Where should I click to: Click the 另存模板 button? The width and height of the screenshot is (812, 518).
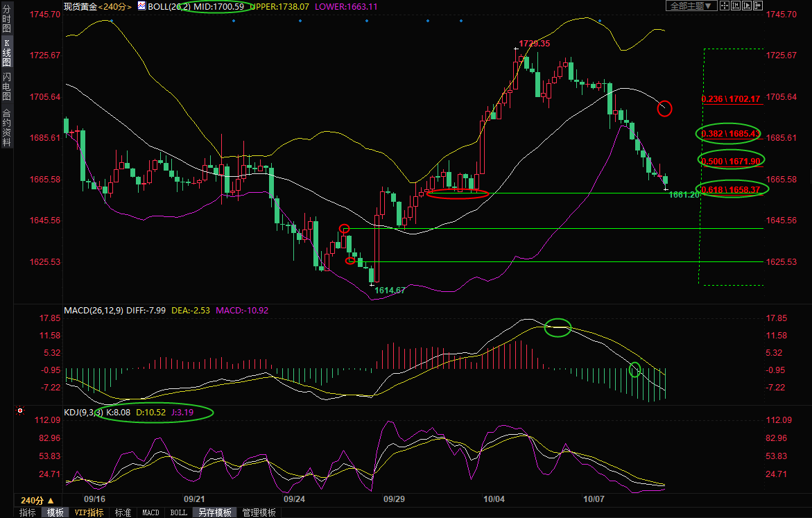click(x=215, y=512)
